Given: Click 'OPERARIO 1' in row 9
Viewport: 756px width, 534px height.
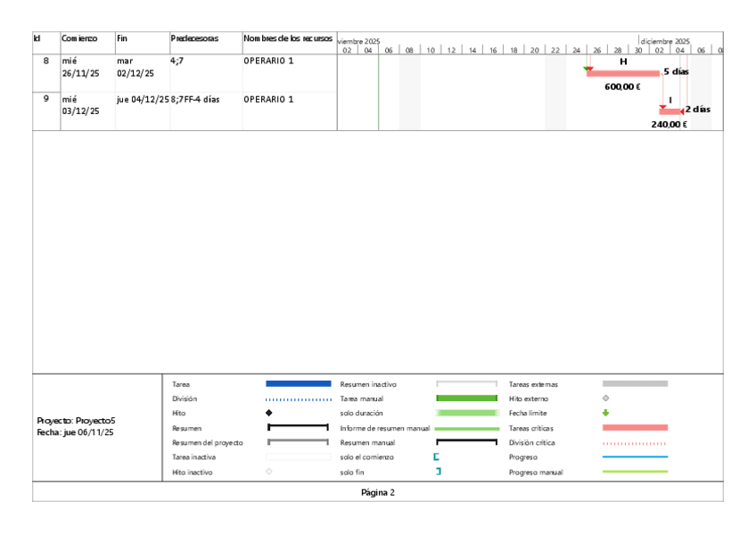Looking at the screenshot, I should (x=268, y=99).
